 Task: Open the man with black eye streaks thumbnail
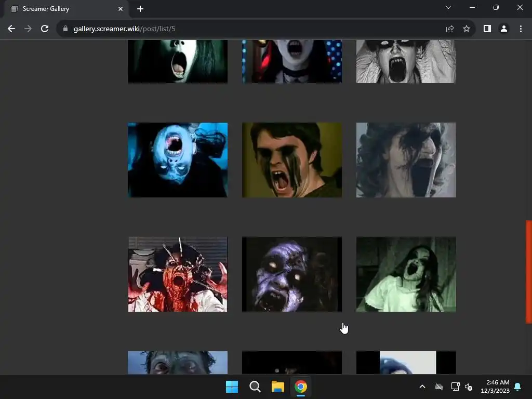pyautogui.click(x=292, y=160)
